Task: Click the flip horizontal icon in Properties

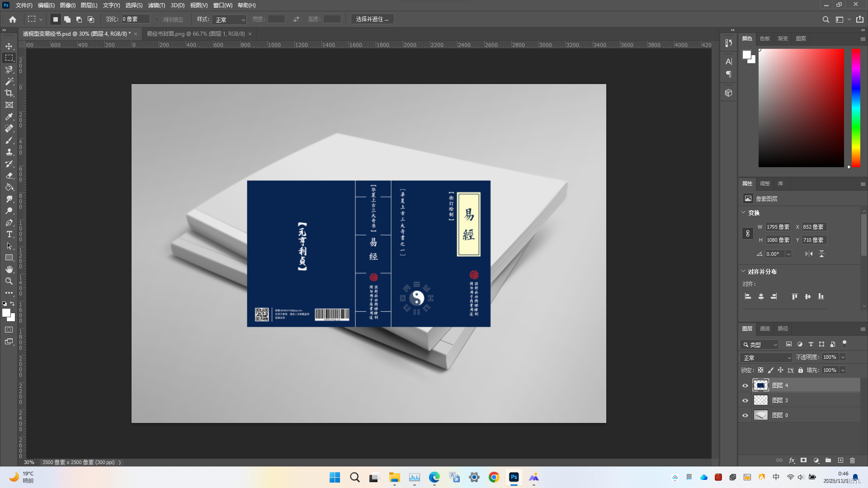Action: coord(809,254)
